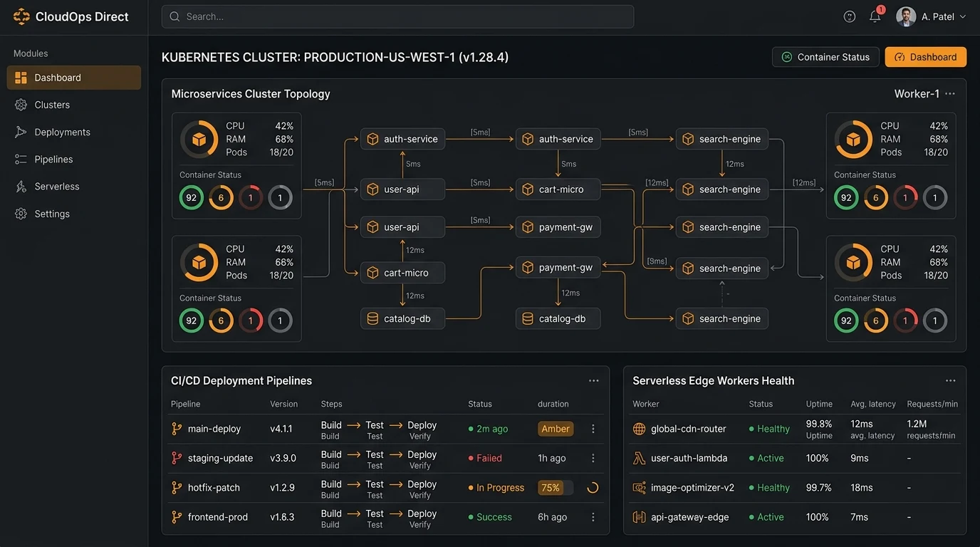
Task: Click the hotfix-patch loading spinner icon
Action: click(x=593, y=488)
